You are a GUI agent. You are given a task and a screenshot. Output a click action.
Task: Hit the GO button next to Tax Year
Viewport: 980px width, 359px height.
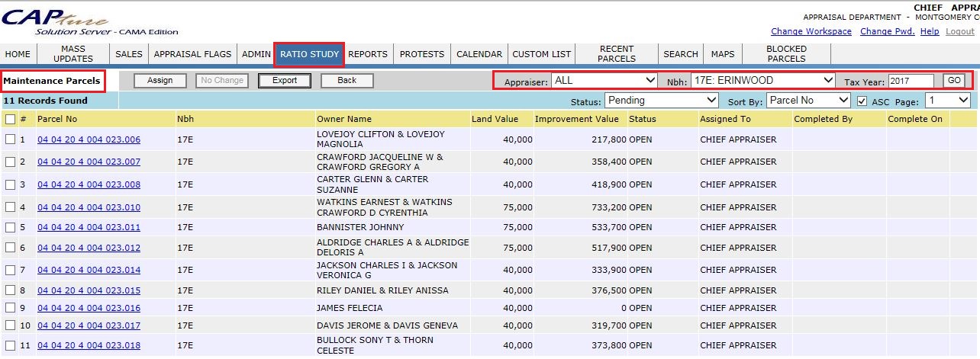click(954, 80)
